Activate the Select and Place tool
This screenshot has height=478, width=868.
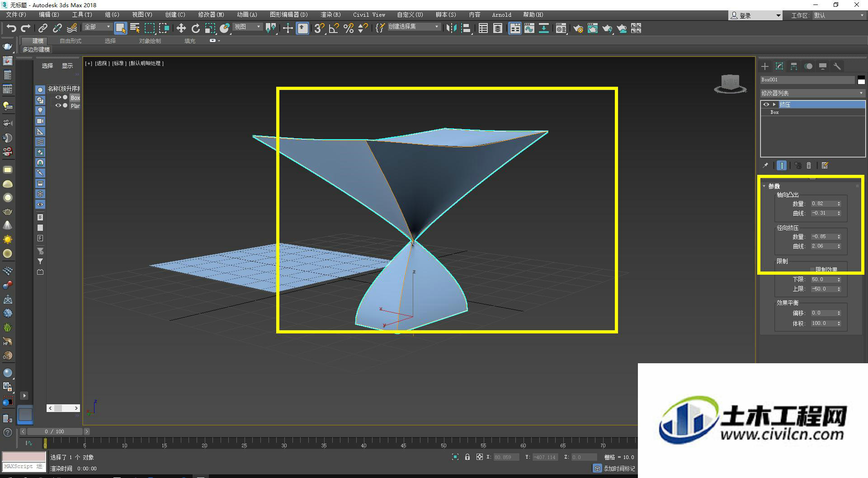pyautogui.click(x=224, y=28)
